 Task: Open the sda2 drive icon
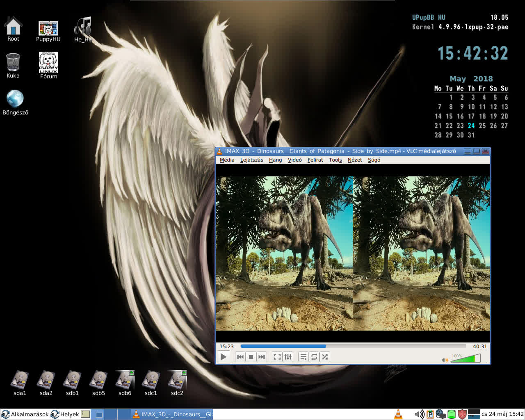[x=46, y=383]
